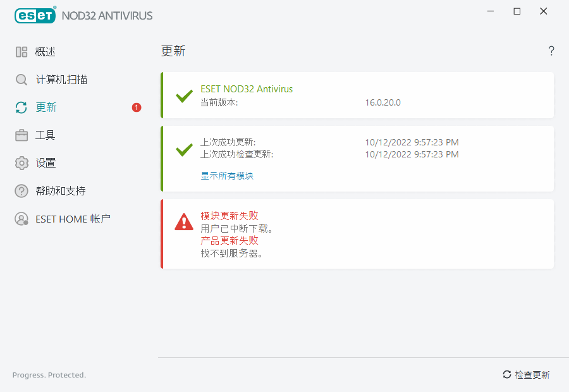This screenshot has width=569, height=392.
Task: Click the 工具 briefcase icon
Action: click(x=21, y=135)
